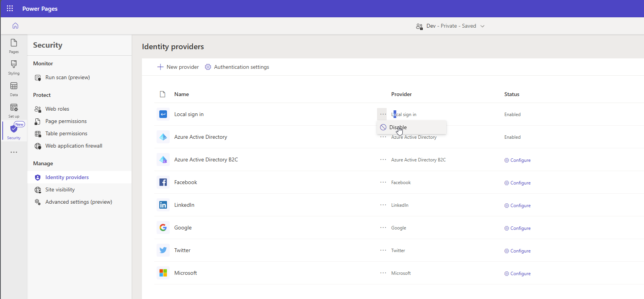Open more options for Local sign in
This screenshot has width=644, height=299.
click(x=383, y=114)
